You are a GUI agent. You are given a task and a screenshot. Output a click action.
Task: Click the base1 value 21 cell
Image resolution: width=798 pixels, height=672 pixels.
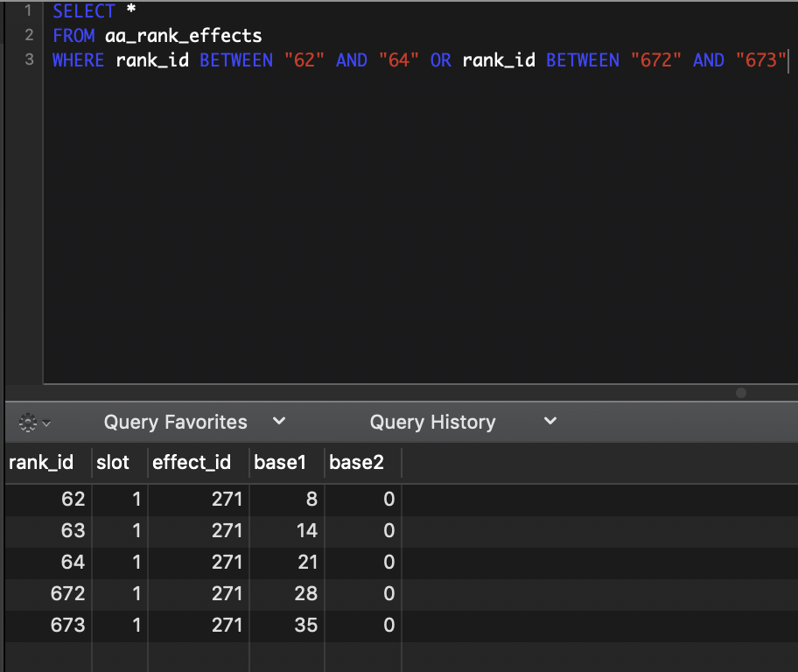click(306, 563)
